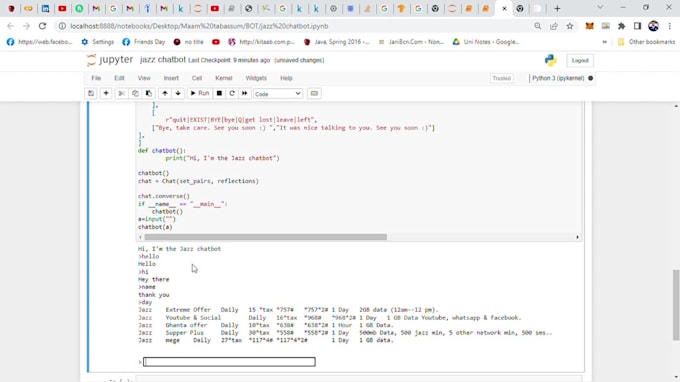The image size is (680, 382).
Task: Open a new browser tab
Action: click(x=557, y=9)
